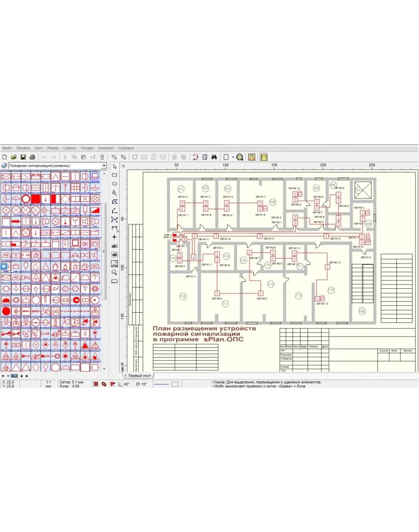This screenshot has height=532, width=419.
Task: Click the library minus button
Action: click(8, 376)
